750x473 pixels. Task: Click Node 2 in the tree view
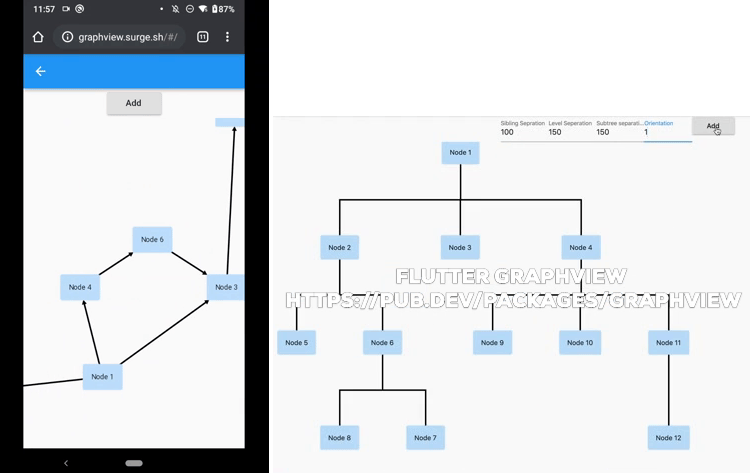coord(340,247)
